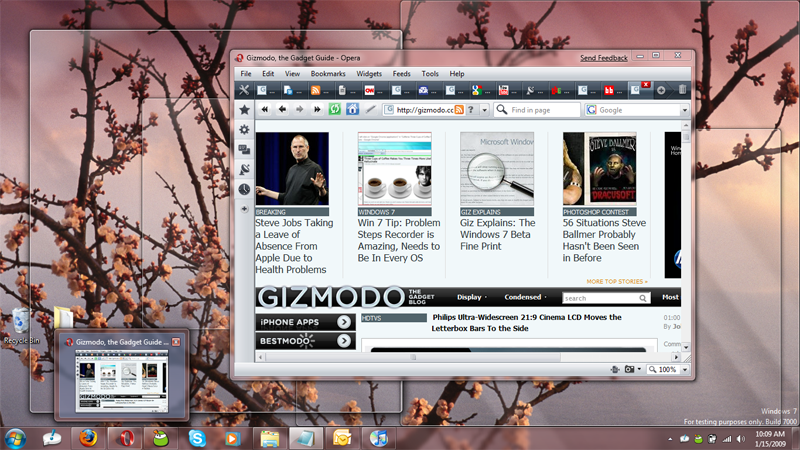
Task: Click the magnifying glass story thumbnail
Action: 497,169
